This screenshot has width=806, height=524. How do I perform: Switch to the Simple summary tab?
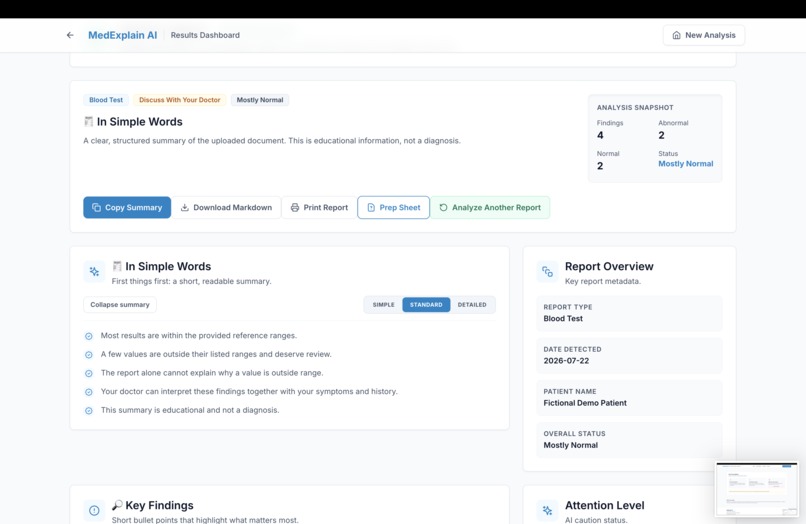tap(383, 304)
